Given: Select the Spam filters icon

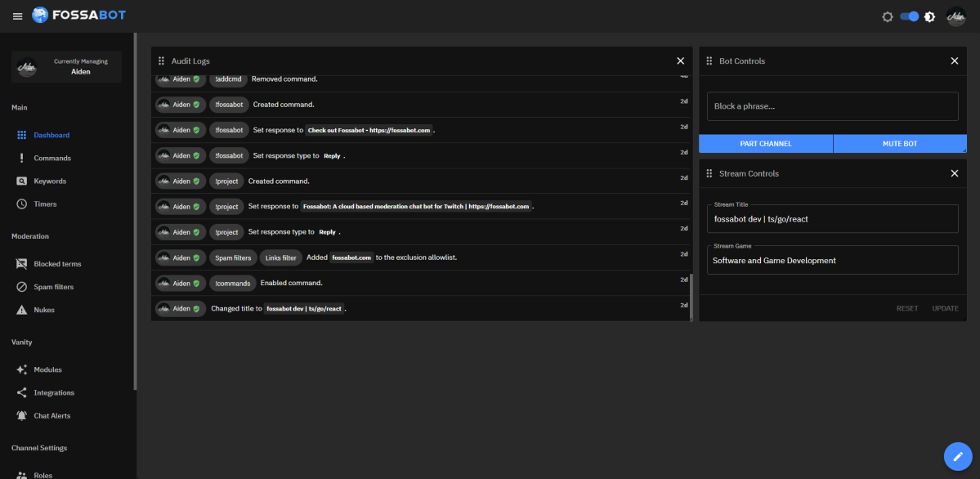Looking at the screenshot, I should 21,286.
